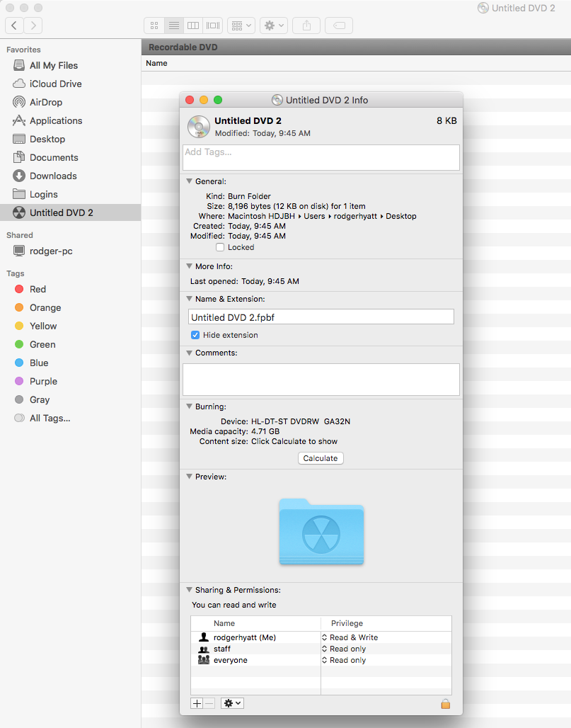Show All Tags in sidebar
571x728 pixels.
[x=71, y=419]
